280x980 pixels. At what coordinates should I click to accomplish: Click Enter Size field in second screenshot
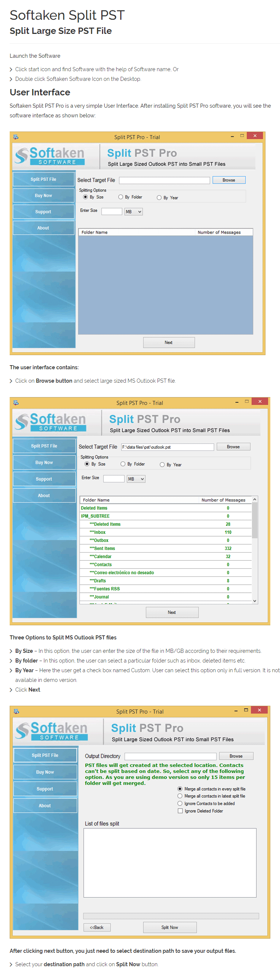click(x=114, y=479)
